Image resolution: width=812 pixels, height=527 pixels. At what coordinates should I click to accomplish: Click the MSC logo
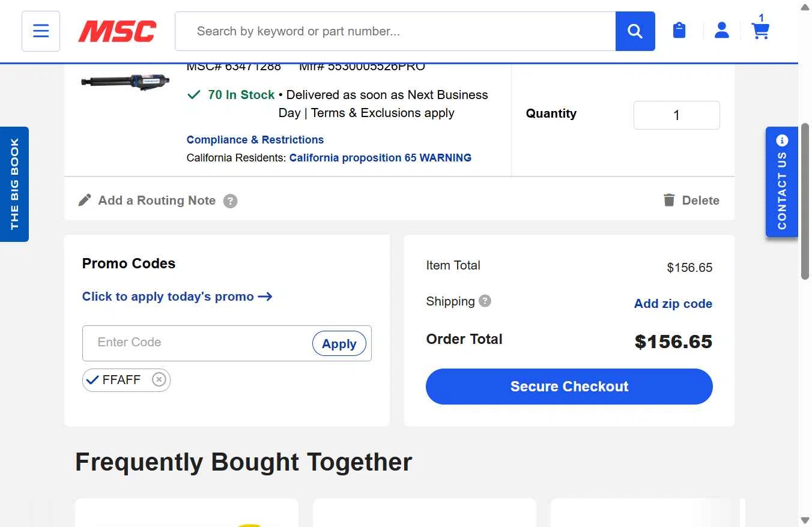click(x=117, y=31)
